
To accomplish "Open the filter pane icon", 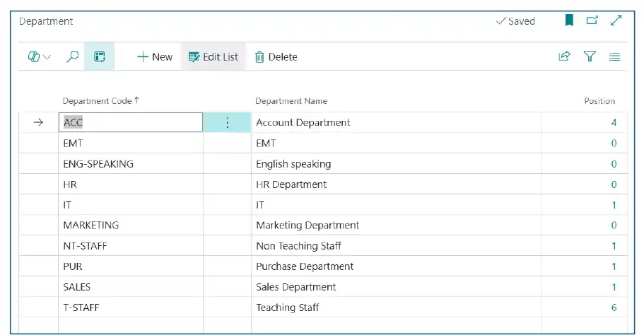I will click(x=590, y=57).
